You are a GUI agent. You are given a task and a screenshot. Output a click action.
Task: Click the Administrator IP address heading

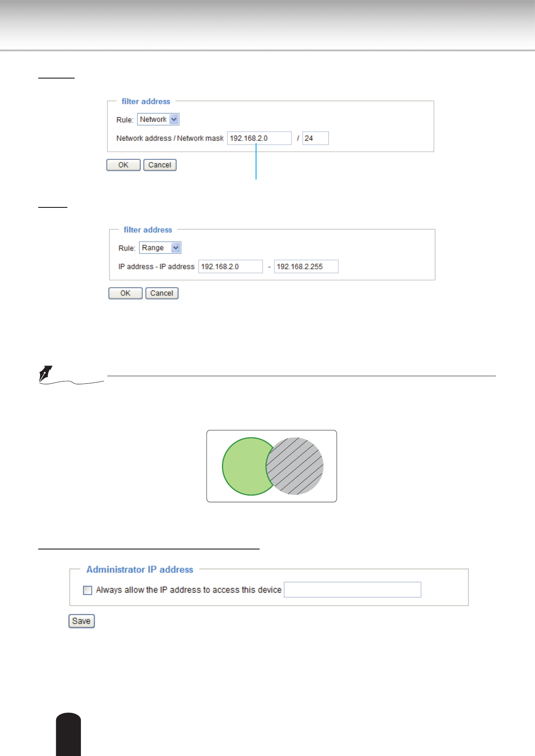[140, 570]
